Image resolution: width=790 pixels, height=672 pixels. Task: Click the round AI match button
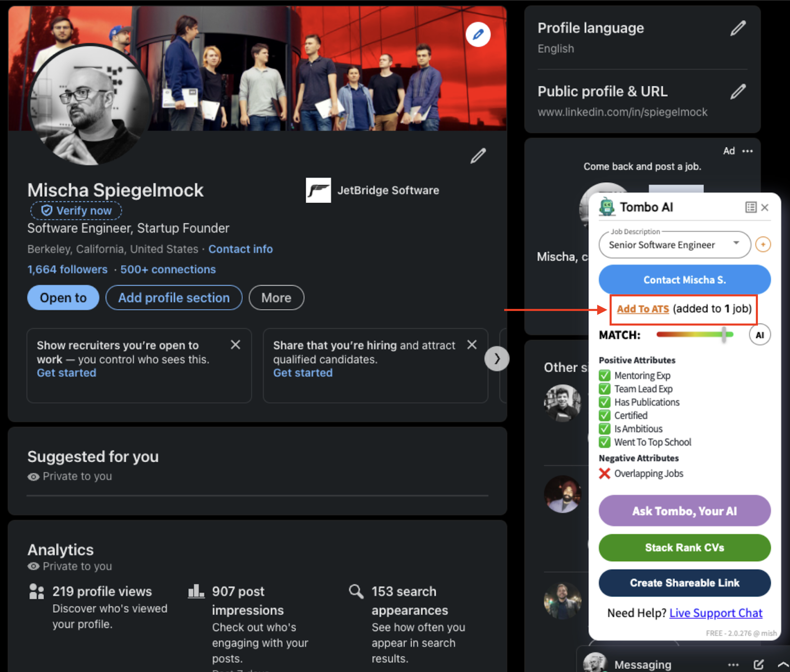point(760,335)
